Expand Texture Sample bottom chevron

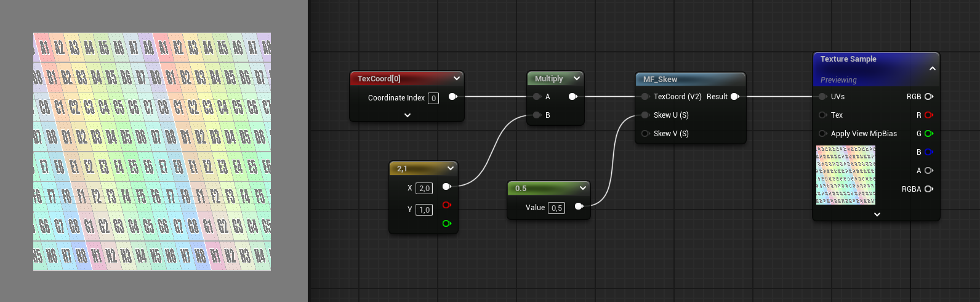point(877,214)
